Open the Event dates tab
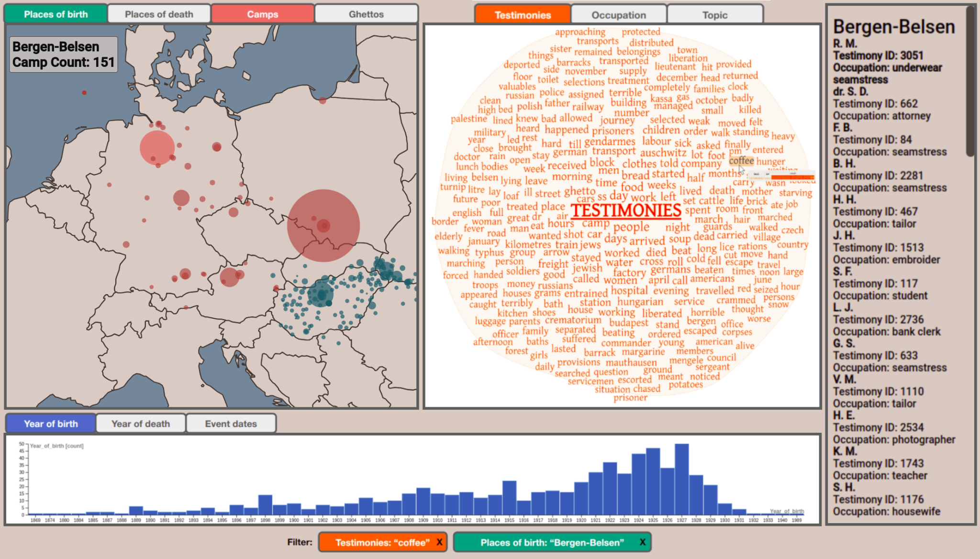The image size is (980, 559). pos(231,424)
